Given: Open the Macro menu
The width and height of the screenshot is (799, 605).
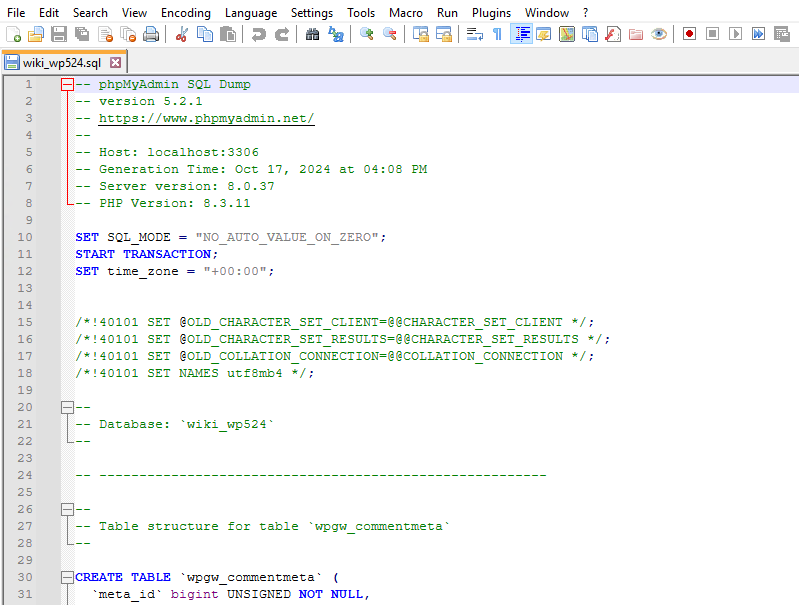Looking at the screenshot, I should click(406, 13).
